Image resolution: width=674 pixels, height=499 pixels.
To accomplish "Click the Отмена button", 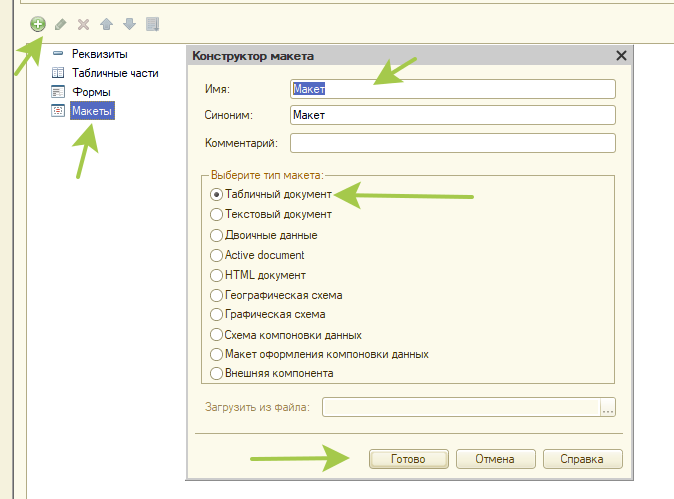I will (x=495, y=459).
